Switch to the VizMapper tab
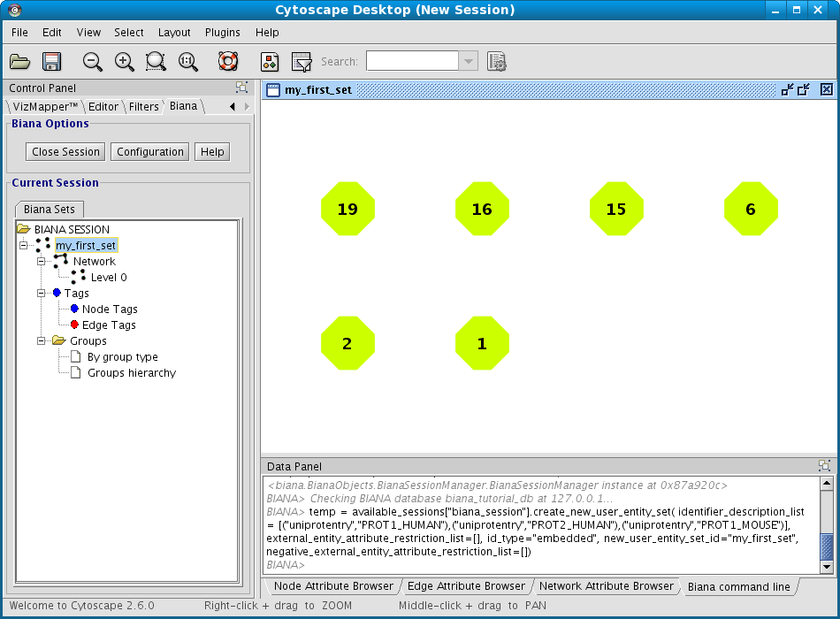 45,107
